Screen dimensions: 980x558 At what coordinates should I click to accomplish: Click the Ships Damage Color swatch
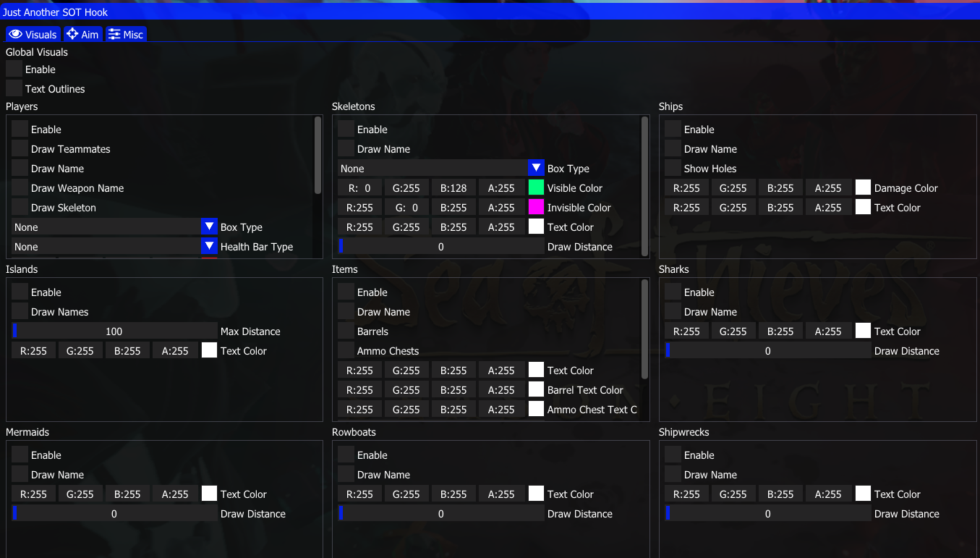point(863,188)
